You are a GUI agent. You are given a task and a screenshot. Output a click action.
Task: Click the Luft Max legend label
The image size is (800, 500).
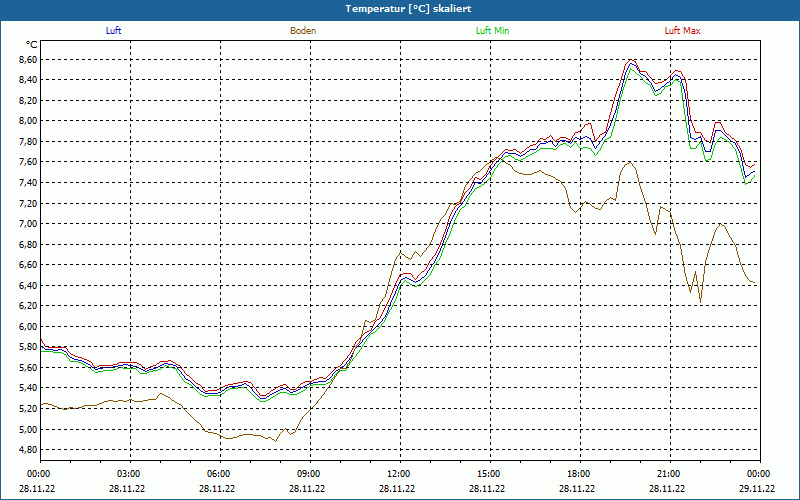682,31
